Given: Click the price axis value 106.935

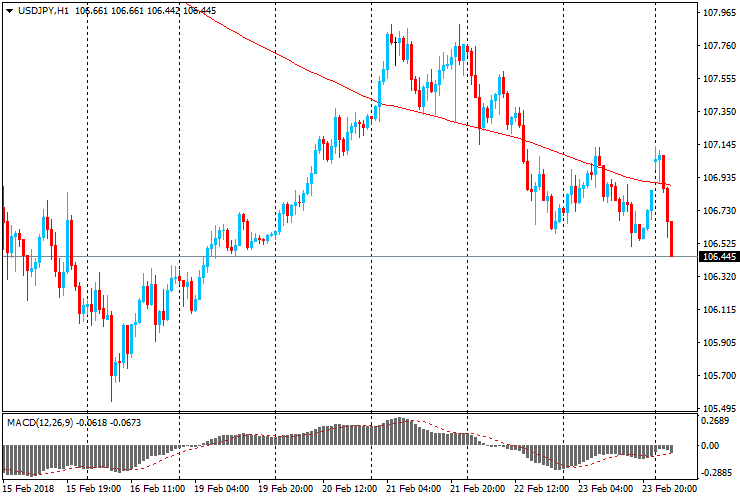Looking at the screenshot, I should pyautogui.click(x=719, y=178).
